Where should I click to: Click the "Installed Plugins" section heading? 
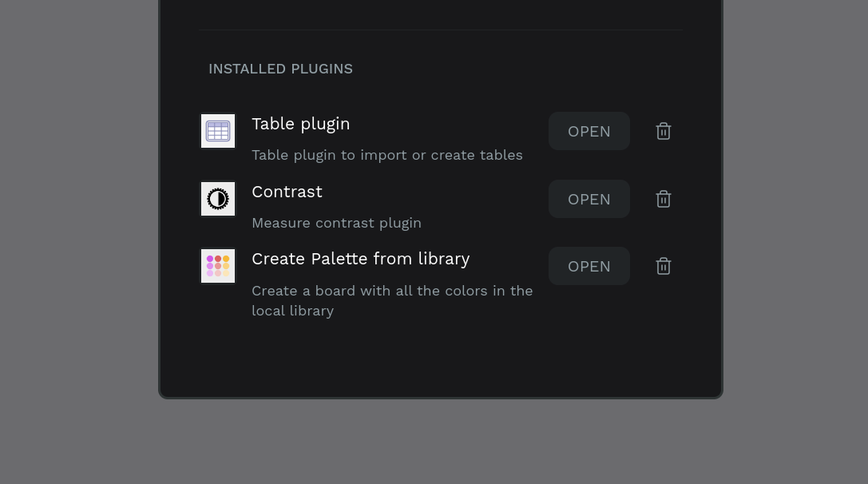(280, 69)
